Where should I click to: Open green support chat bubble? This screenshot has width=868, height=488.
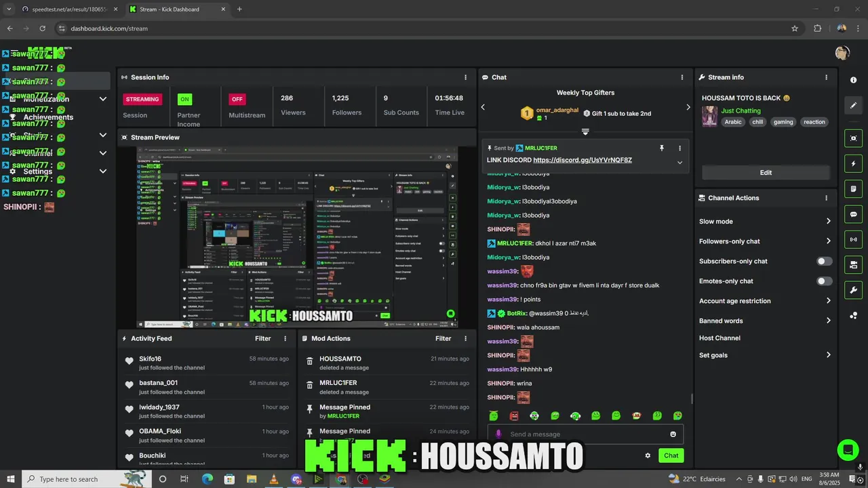(848, 450)
